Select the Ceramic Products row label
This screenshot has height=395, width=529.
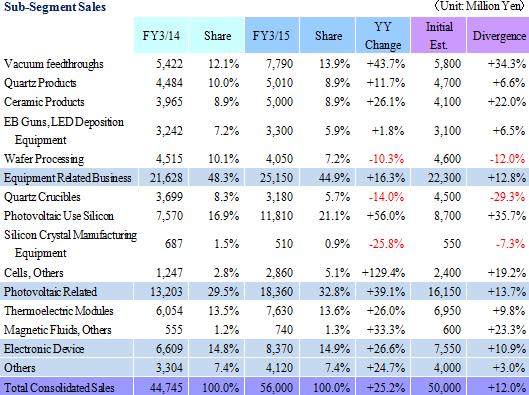pyautogui.click(x=44, y=102)
